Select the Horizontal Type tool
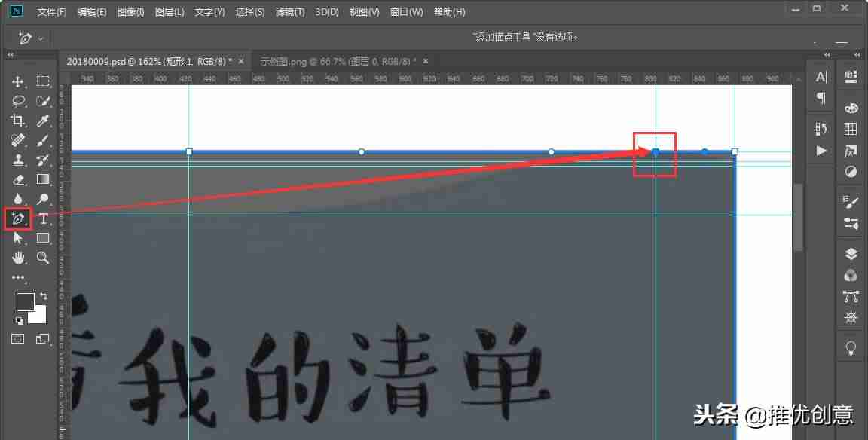Viewport: 868px width, 440px height. (43, 218)
